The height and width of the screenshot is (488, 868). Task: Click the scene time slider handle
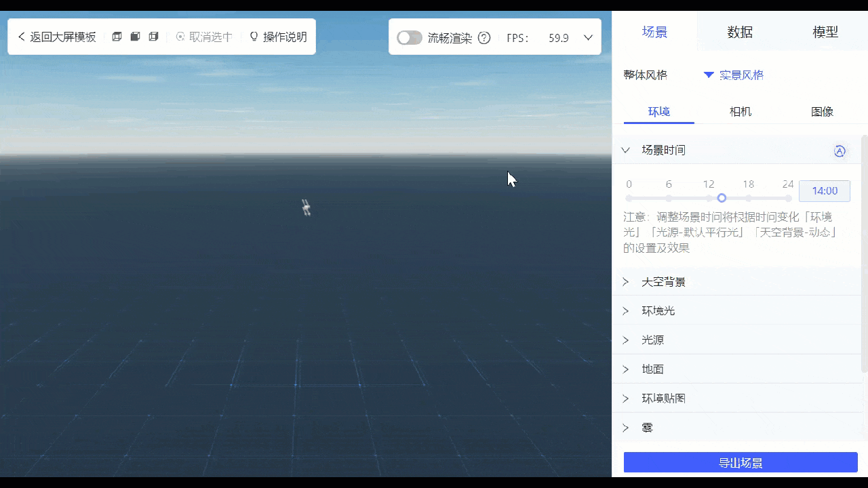722,198
